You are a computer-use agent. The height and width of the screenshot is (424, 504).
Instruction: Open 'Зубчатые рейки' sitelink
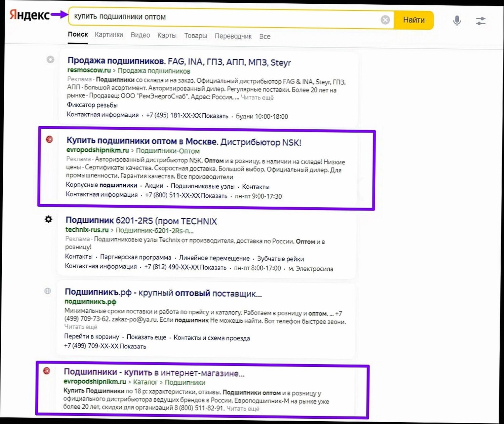click(x=281, y=259)
